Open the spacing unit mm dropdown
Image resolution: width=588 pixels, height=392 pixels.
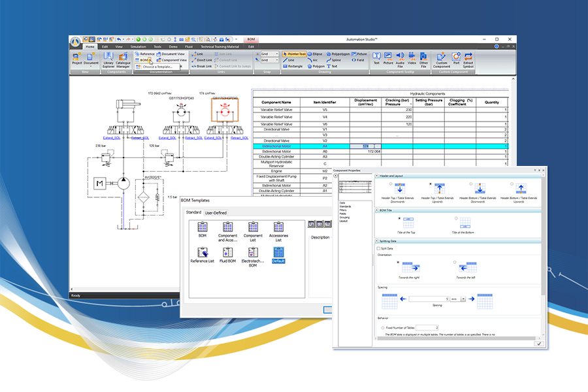coord(463,299)
